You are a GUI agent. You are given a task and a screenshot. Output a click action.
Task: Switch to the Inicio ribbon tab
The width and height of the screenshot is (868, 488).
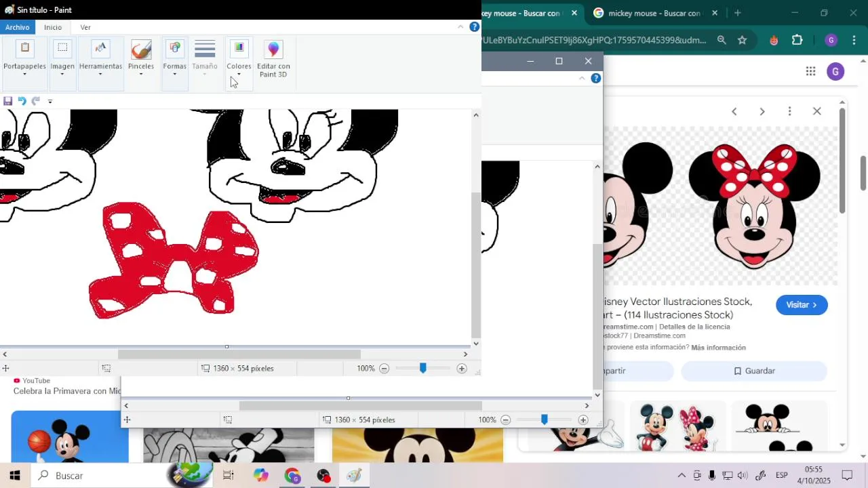[x=53, y=27]
